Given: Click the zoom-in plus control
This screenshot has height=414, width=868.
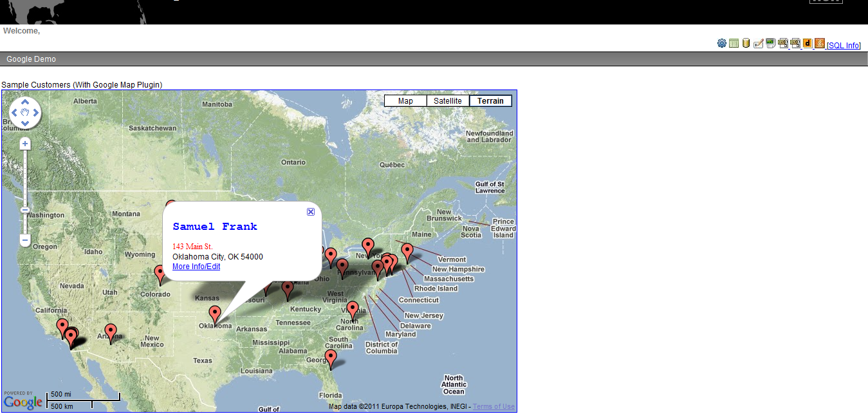Looking at the screenshot, I should coord(25,143).
